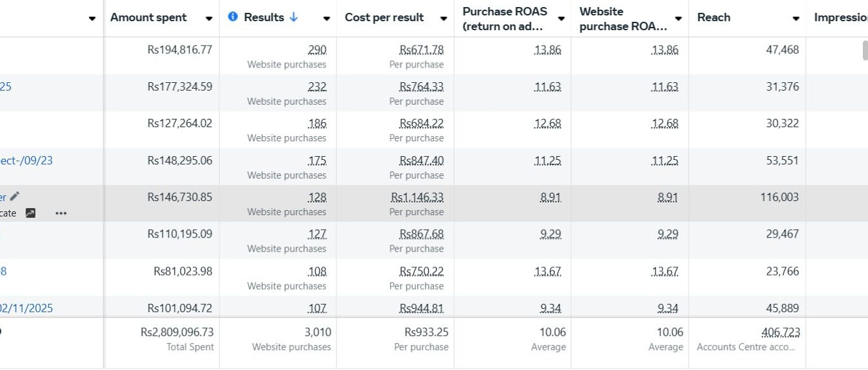This screenshot has height=370, width=868.
Task: Open the Amount spent column dropdown
Action: 209,19
